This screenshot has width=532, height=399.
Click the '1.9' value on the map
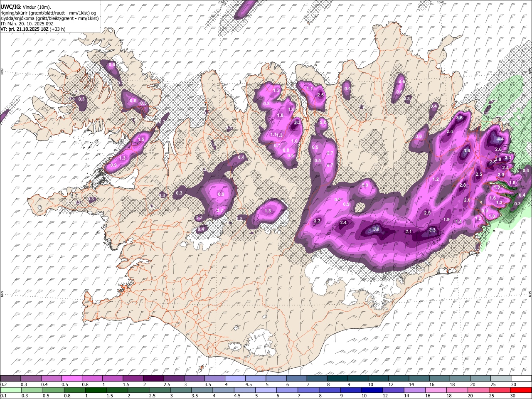(x=447, y=219)
